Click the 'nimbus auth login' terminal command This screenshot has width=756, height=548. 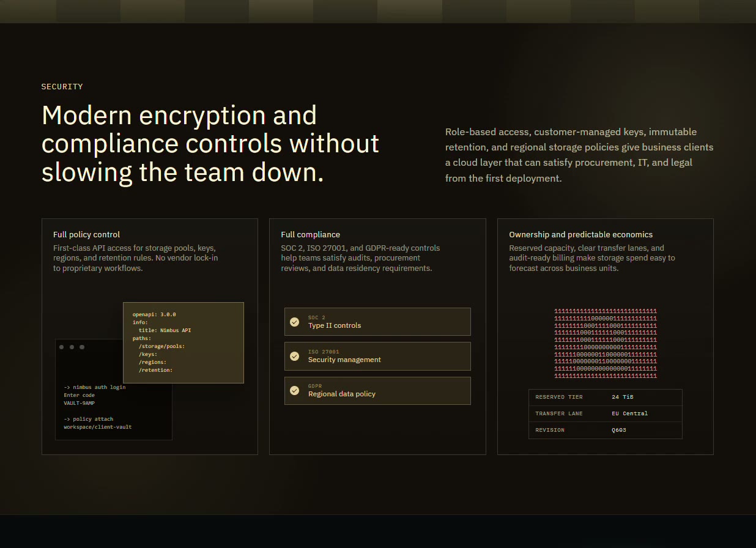95,387
